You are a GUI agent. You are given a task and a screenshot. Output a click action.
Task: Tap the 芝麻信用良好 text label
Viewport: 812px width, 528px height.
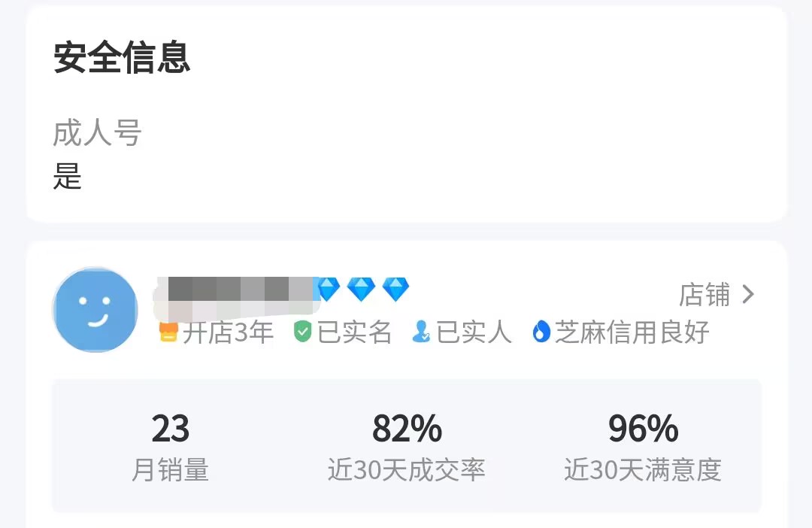pos(632,332)
